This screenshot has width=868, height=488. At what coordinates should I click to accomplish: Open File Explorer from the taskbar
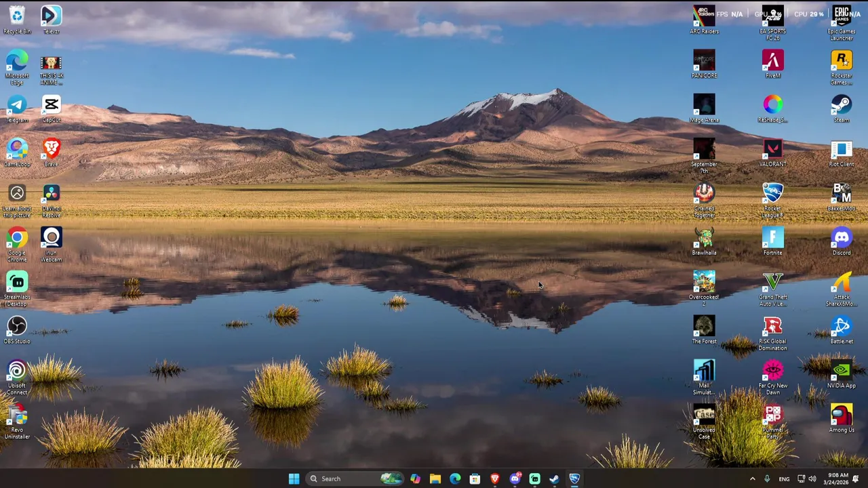(435, 479)
